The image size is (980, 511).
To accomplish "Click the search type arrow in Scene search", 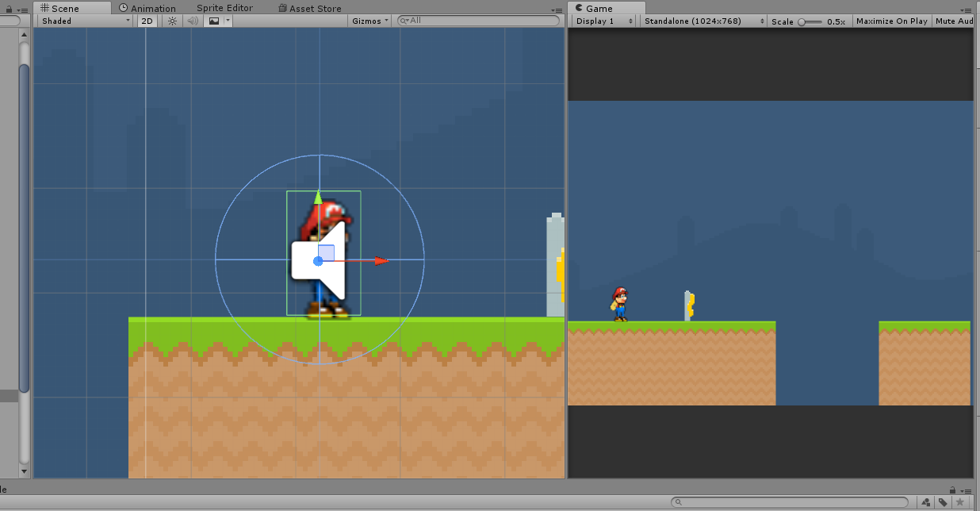I will [404, 21].
